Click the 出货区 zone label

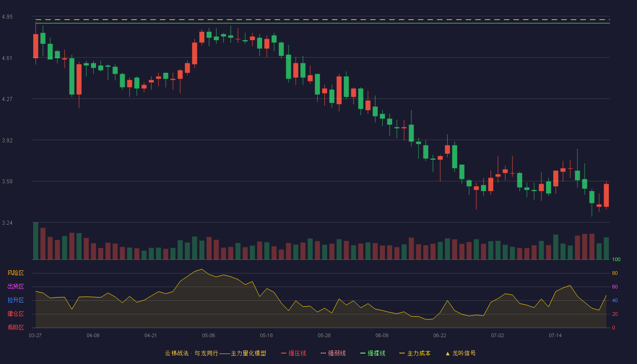click(15, 287)
